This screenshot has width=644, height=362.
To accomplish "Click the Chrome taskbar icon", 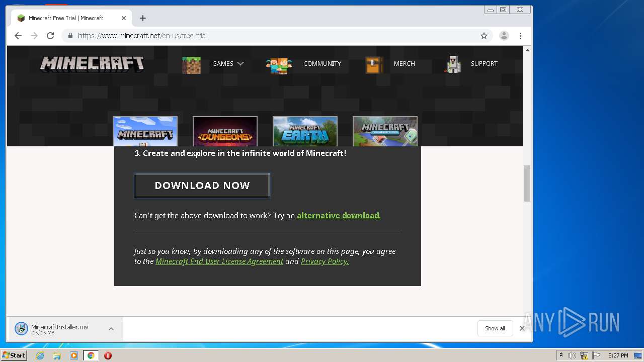I will click(91, 355).
